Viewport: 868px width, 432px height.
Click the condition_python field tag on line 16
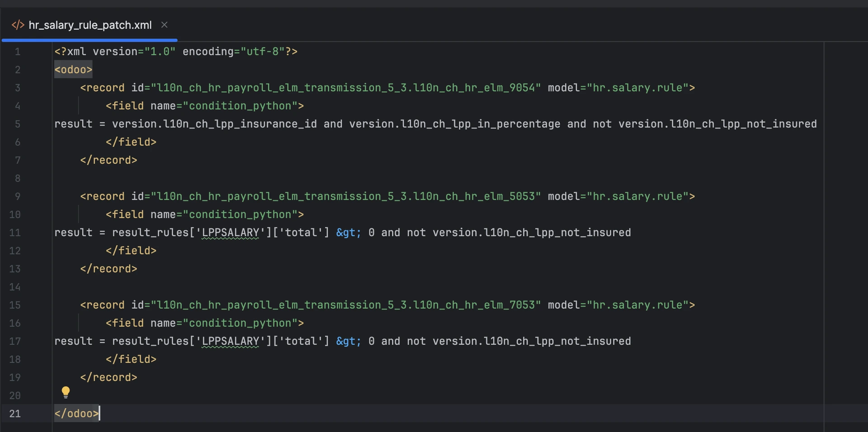205,323
